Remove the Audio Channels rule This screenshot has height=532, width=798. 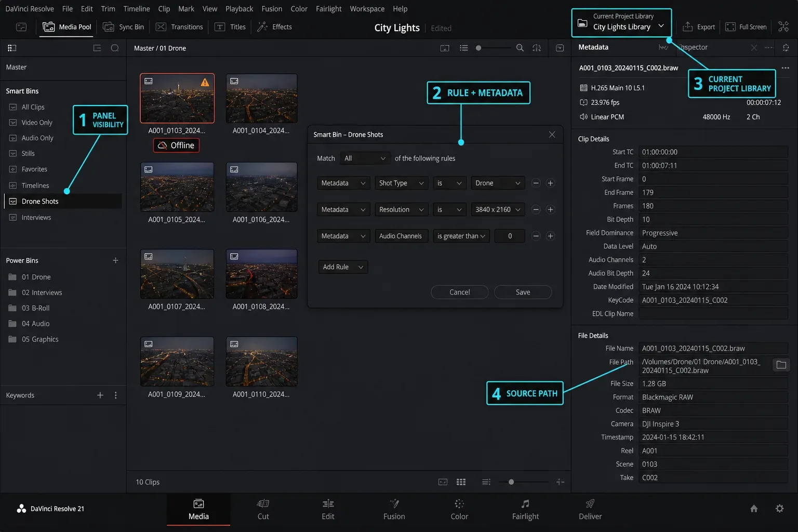pyautogui.click(x=536, y=236)
